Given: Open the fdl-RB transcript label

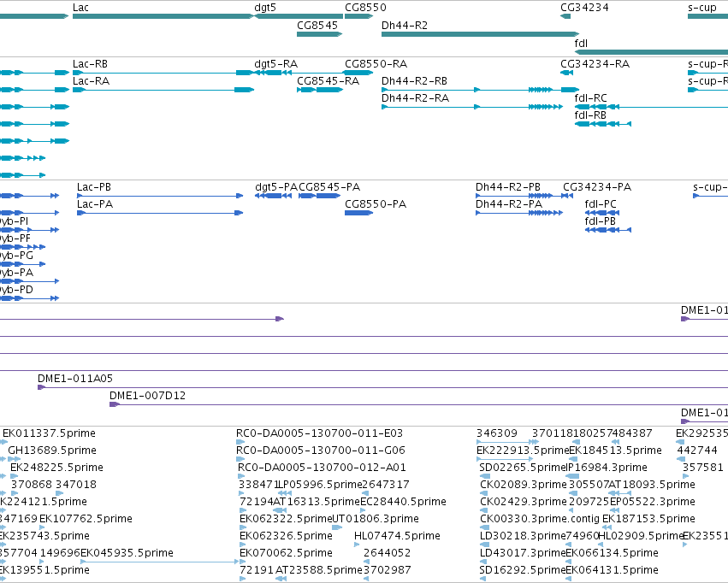Looking at the screenshot, I should tap(590, 115).
